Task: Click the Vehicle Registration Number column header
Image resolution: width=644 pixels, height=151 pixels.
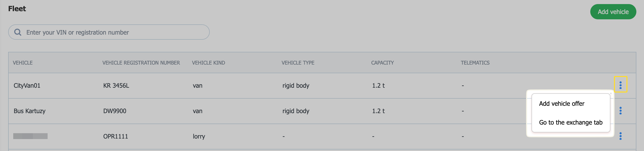Action: tap(141, 63)
